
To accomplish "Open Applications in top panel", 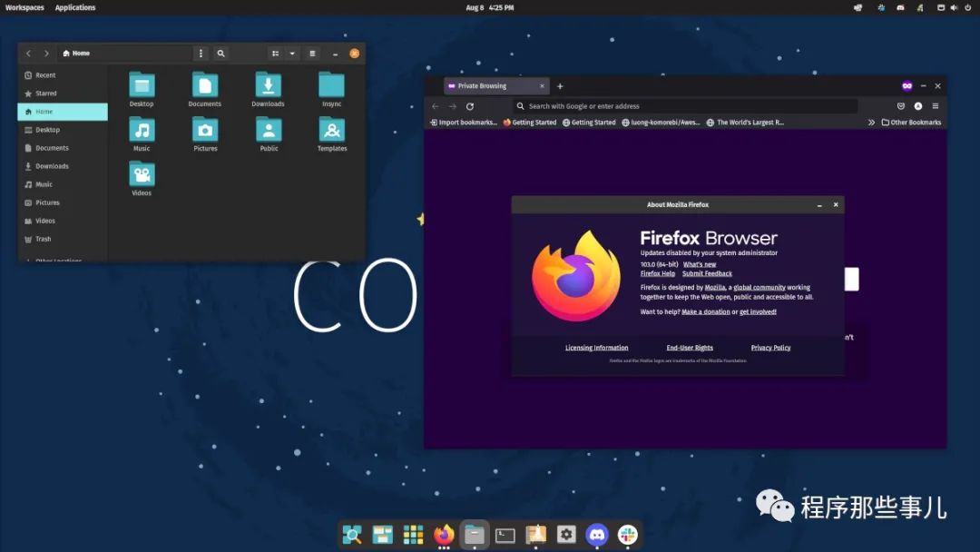I will [x=75, y=7].
